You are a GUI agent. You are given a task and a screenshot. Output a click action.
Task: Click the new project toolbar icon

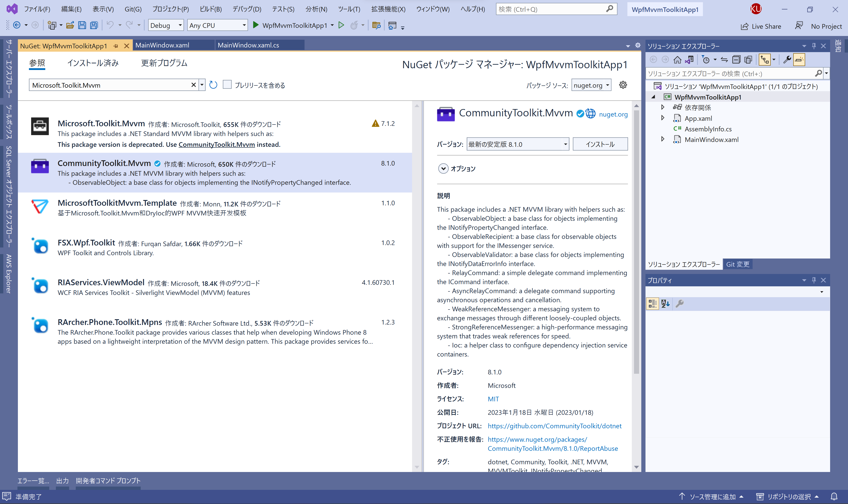52,25
